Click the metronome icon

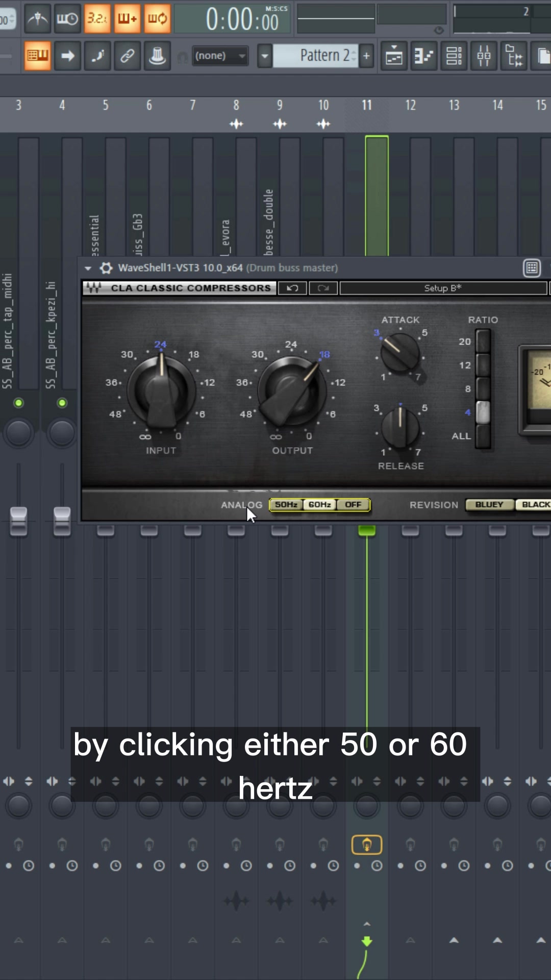tap(38, 19)
